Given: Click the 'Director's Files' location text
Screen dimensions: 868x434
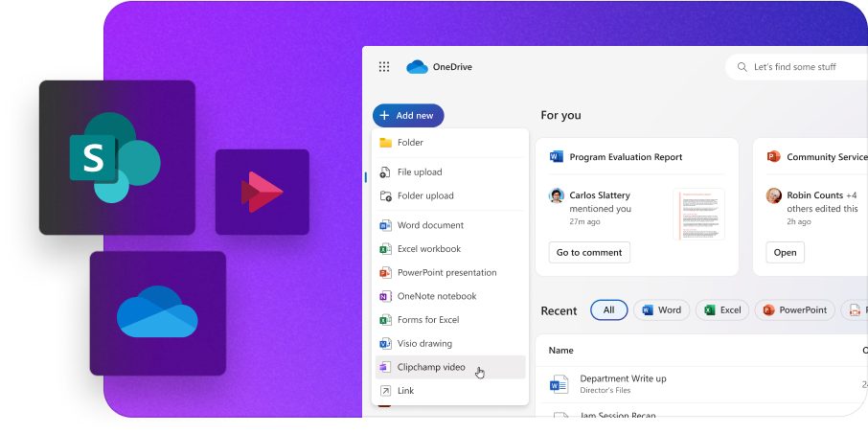Looking at the screenshot, I should click(x=605, y=390).
